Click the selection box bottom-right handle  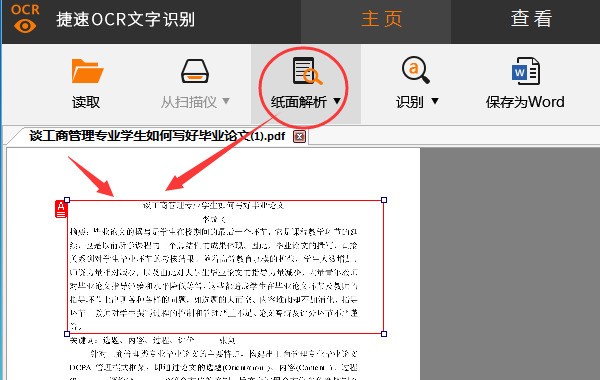tap(384, 334)
